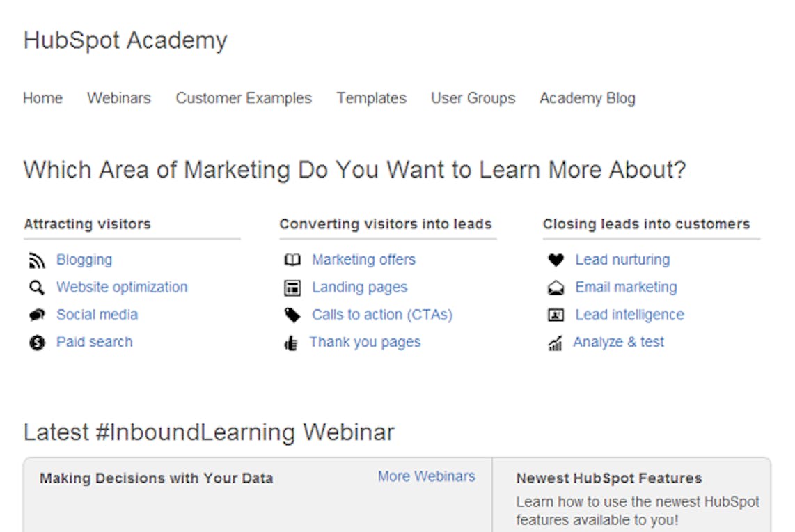This screenshot has height=532, width=795.
Task: Open Customer Examples in the navigation
Action: point(244,98)
